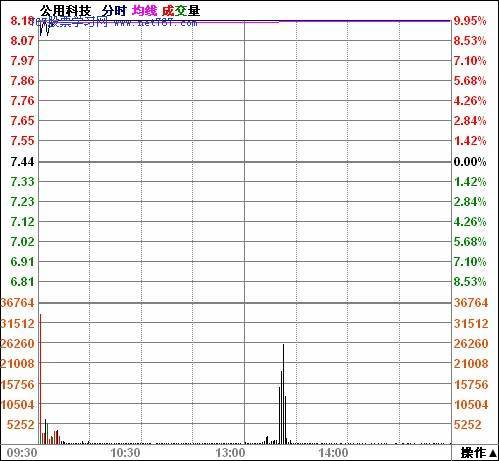Viewport: 499px width, 461px height.
Task: Click the tall black afternoon volume spike
Action: (283, 394)
